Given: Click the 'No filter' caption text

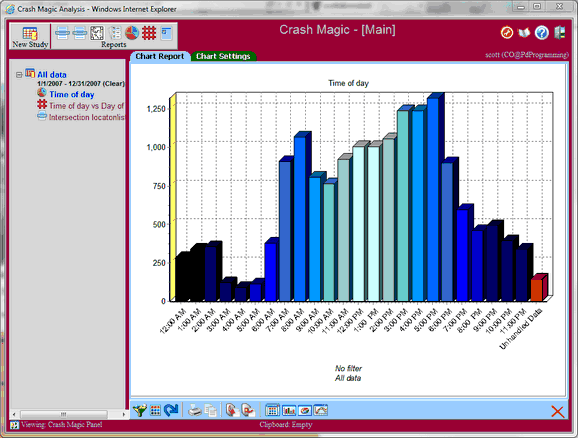Looking at the screenshot, I should point(348,368).
